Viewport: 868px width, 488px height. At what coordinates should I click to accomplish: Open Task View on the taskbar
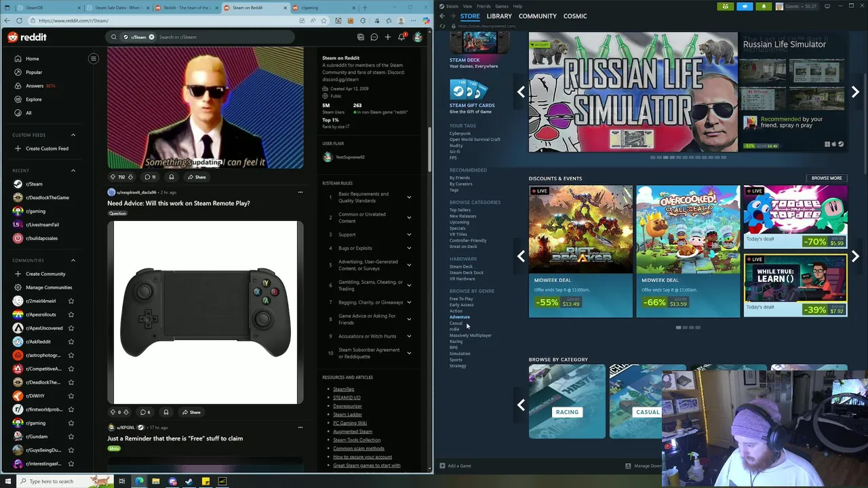click(x=122, y=481)
